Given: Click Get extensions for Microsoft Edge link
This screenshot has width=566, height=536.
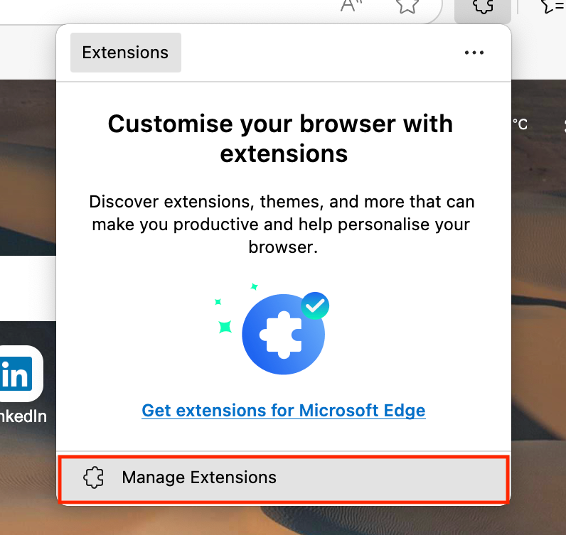Looking at the screenshot, I should pyautogui.click(x=283, y=410).
